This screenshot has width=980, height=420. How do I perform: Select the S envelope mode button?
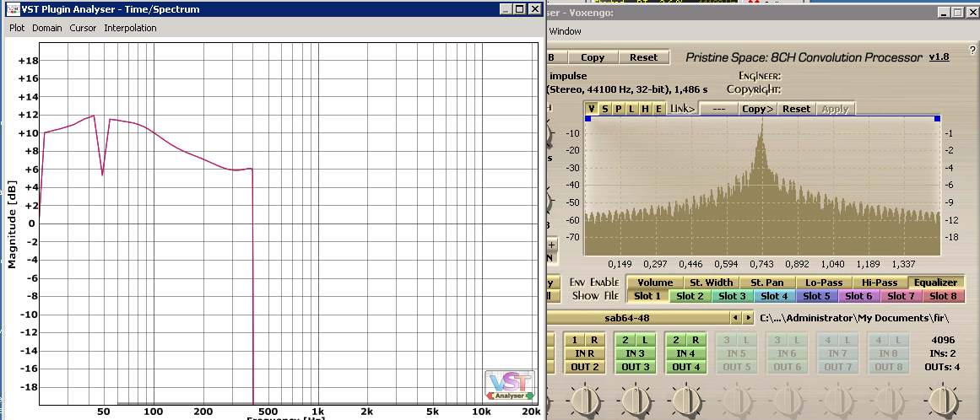(605, 109)
